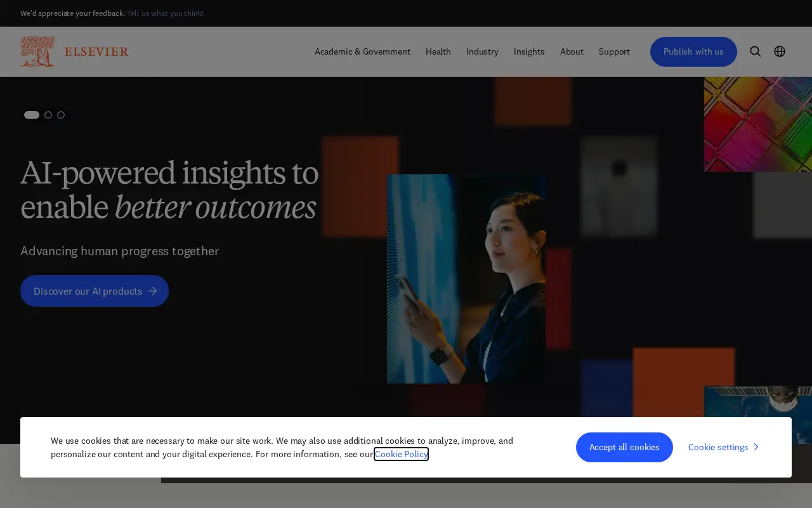Open the About menu item
Image resolution: width=812 pixels, height=508 pixels.
click(572, 51)
